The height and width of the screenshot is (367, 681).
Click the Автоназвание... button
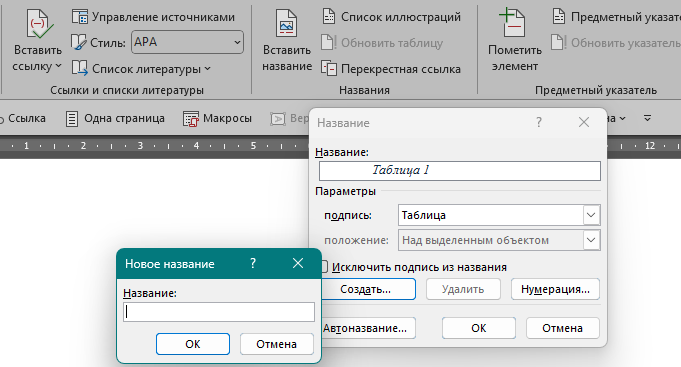click(368, 328)
